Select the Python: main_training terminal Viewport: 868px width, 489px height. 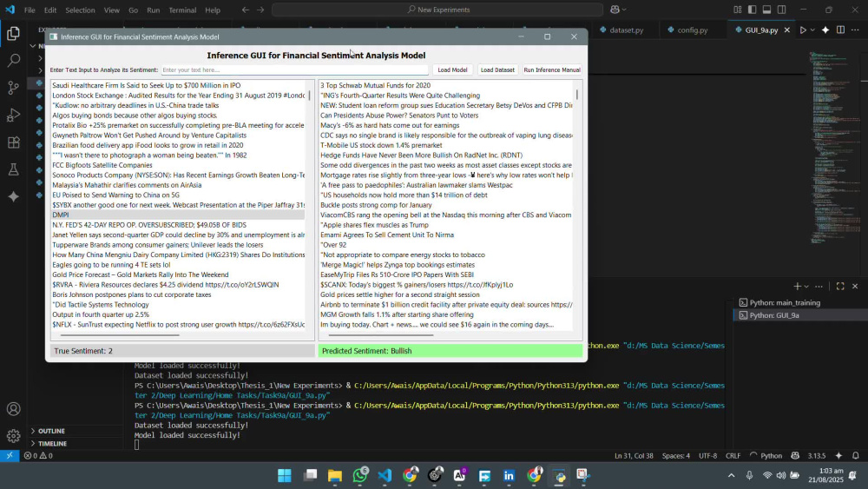(785, 302)
